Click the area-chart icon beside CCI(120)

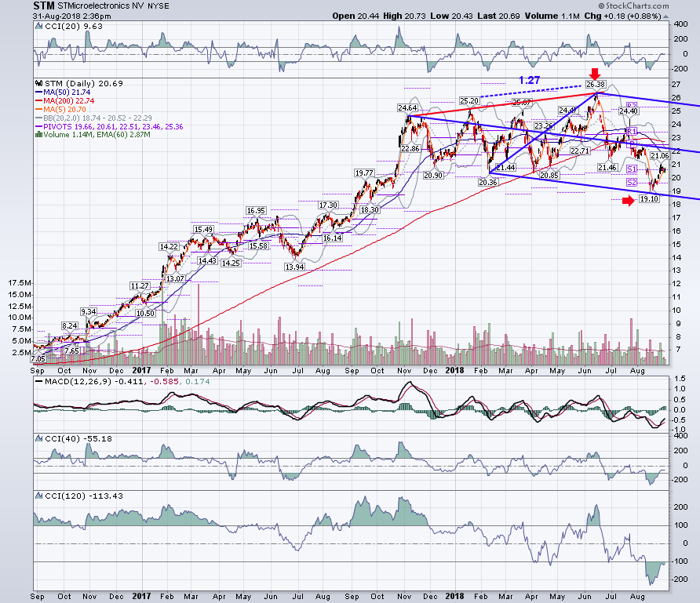[38, 496]
